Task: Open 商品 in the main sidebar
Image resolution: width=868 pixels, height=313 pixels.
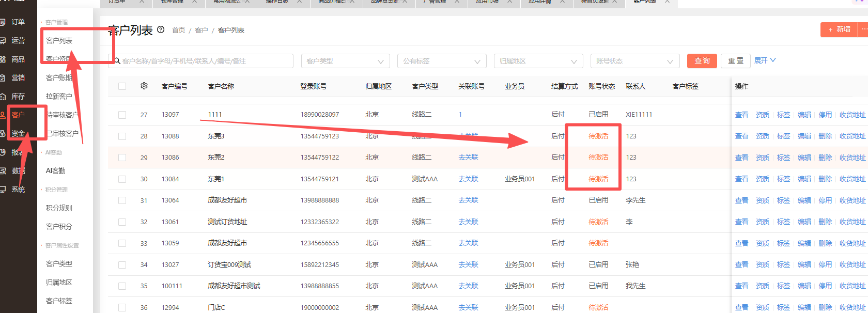Action: tap(18, 59)
